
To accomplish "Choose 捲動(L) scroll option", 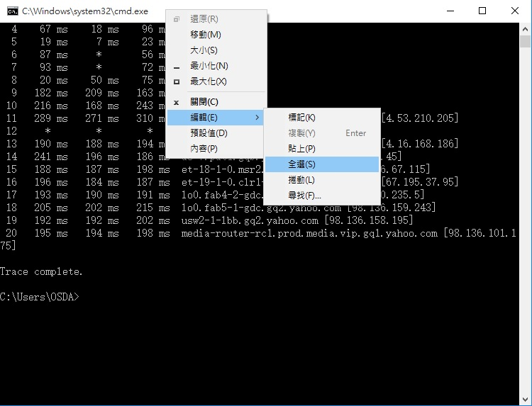I will point(301,180).
